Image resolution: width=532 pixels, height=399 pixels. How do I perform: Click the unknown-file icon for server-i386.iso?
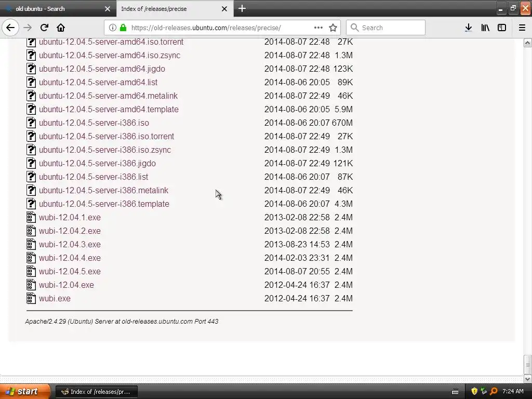(x=31, y=123)
